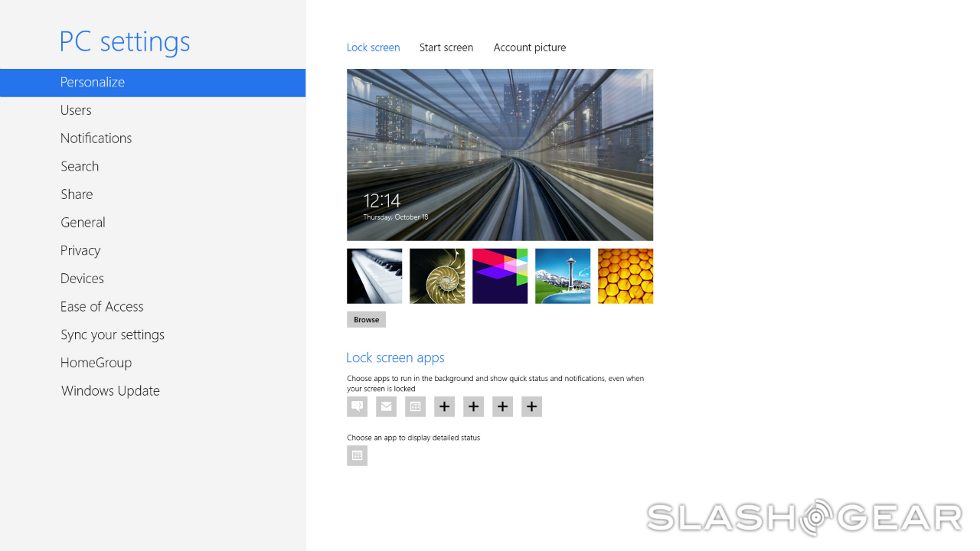Open Ease of Access settings
The image size is (980, 551).
(102, 307)
